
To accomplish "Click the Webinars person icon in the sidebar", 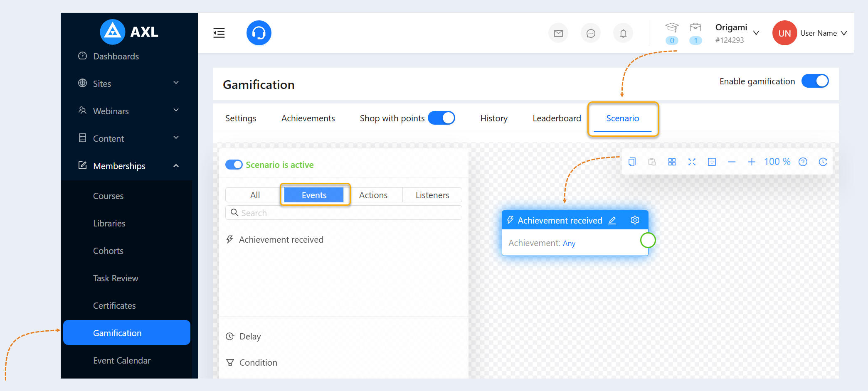I will pos(83,111).
